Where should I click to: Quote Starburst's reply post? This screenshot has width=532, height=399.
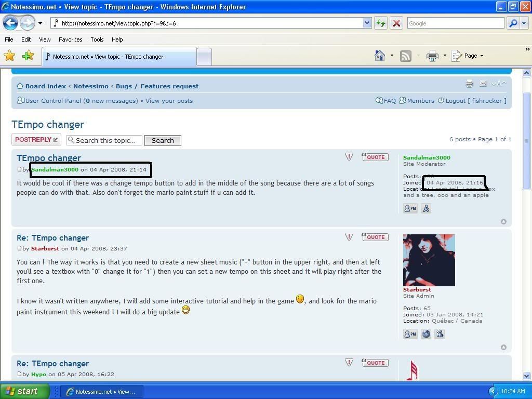(x=375, y=237)
